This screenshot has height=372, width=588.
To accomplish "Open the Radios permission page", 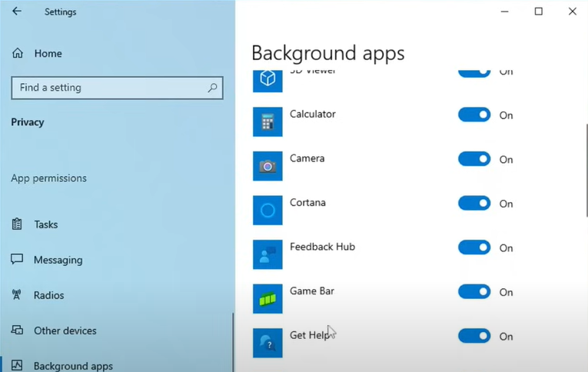I will [x=48, y=295].
